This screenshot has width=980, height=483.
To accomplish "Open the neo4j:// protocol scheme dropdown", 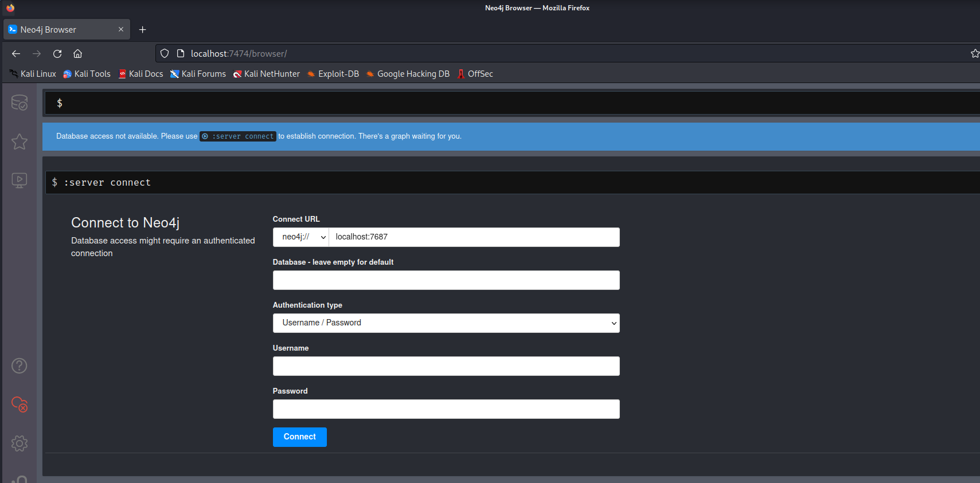I will (x=301, y=237).
